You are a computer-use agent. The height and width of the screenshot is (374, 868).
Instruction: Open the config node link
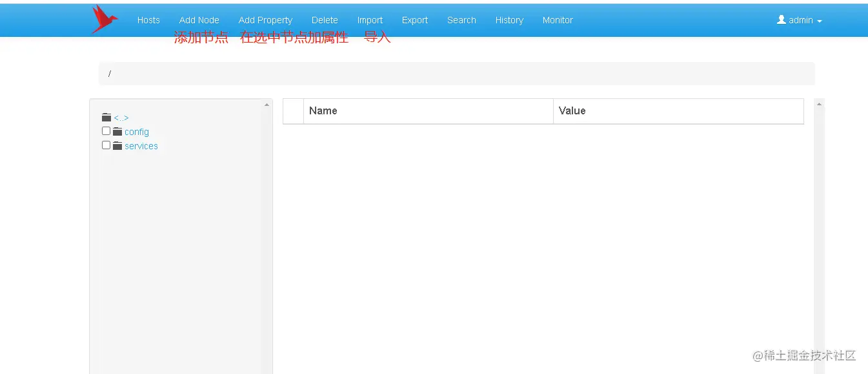pyautogui.click(x=137, y=132)
